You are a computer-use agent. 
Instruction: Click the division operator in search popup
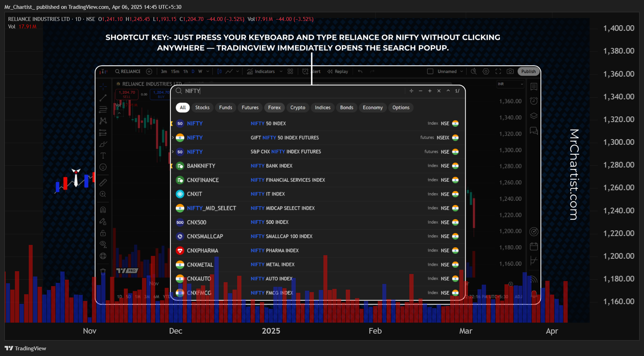[411, 91]
